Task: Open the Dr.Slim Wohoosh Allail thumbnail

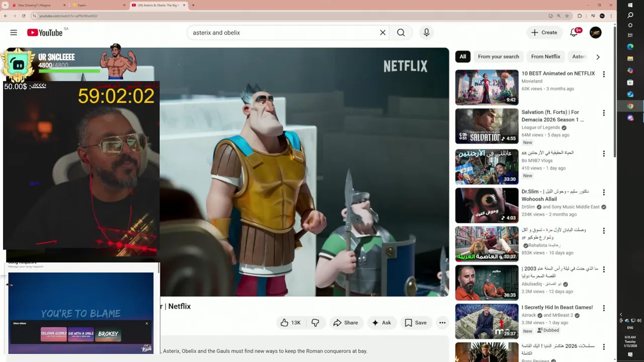Action: 487,205
